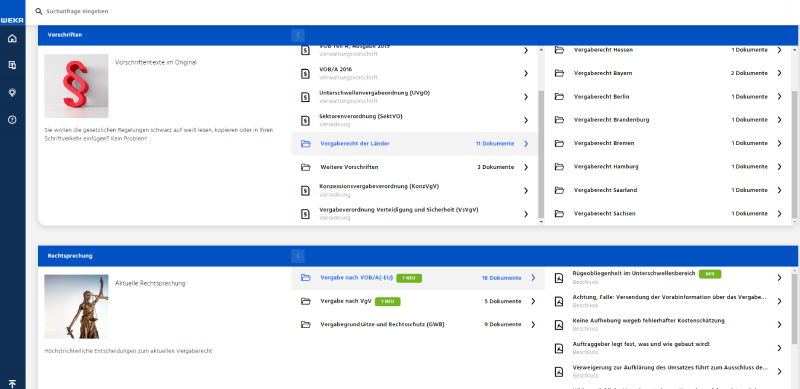The width and height of the screenshot is (800, 389).
Task: Click the 11 Dokumente count label
Action: click(x=495, y=144)
